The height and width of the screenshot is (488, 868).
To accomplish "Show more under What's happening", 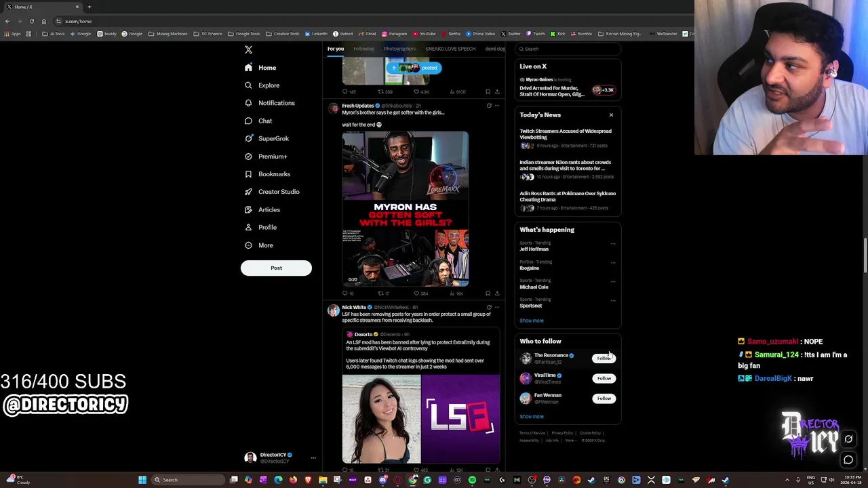I will [x=532, y=321].
